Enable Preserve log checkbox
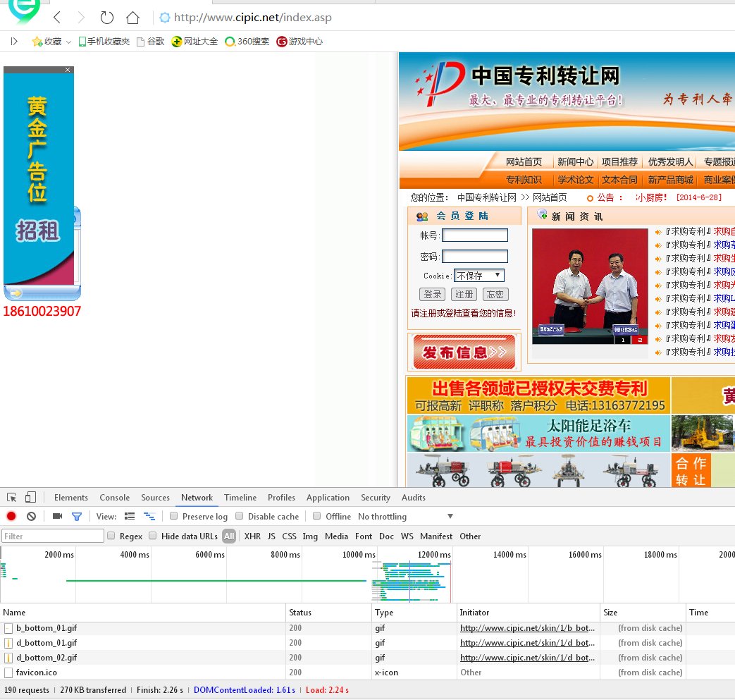Viewport: 735px width, 700px height. coord(174,517)
